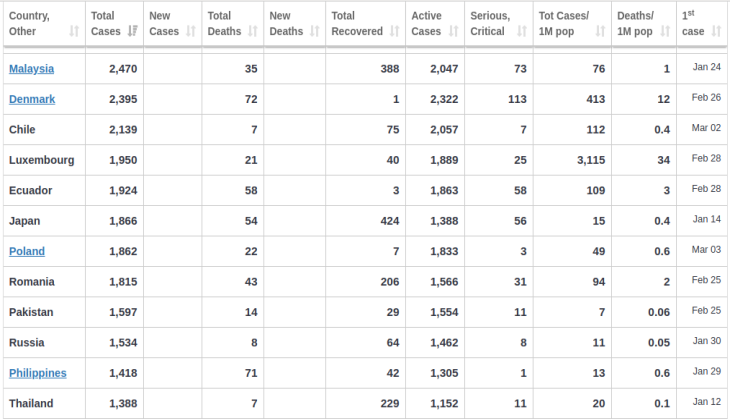Click Total Recovered sort arrows icon
The height and width of the screenshot is (419, 730).
[395, 31]
